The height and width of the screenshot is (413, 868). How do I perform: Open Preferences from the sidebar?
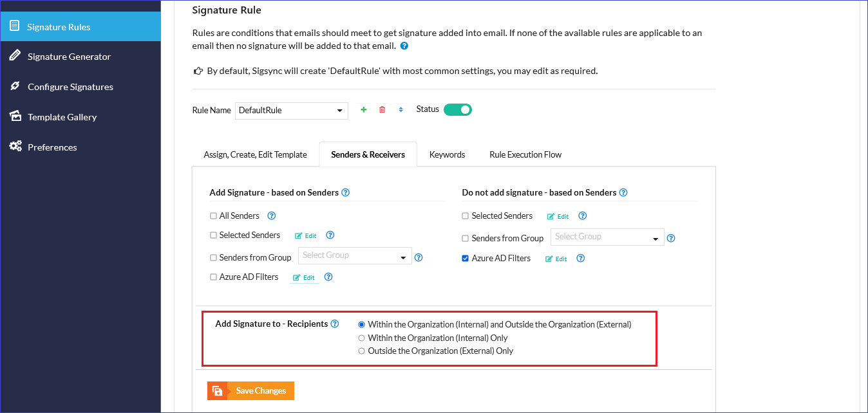(x=52, y=147)
